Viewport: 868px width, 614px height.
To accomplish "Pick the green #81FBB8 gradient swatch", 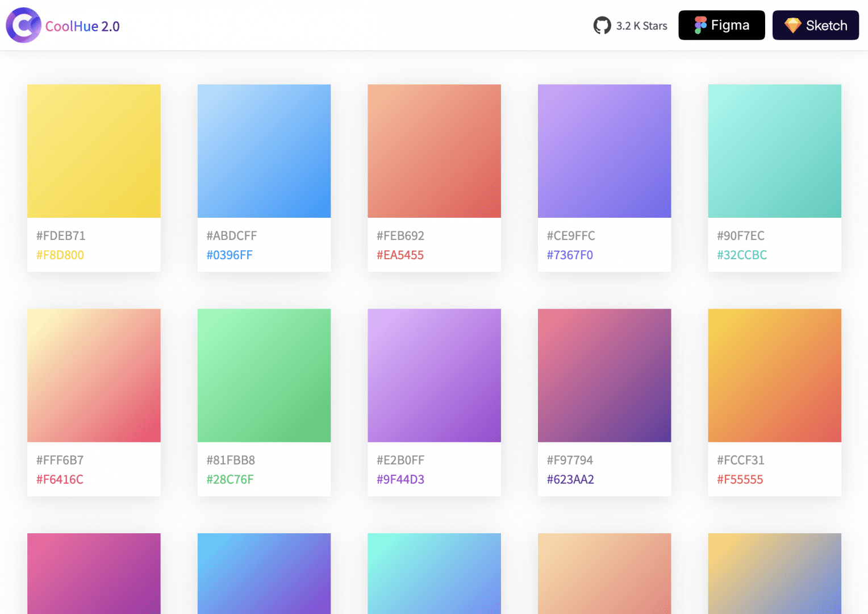I will click(264, 375).
